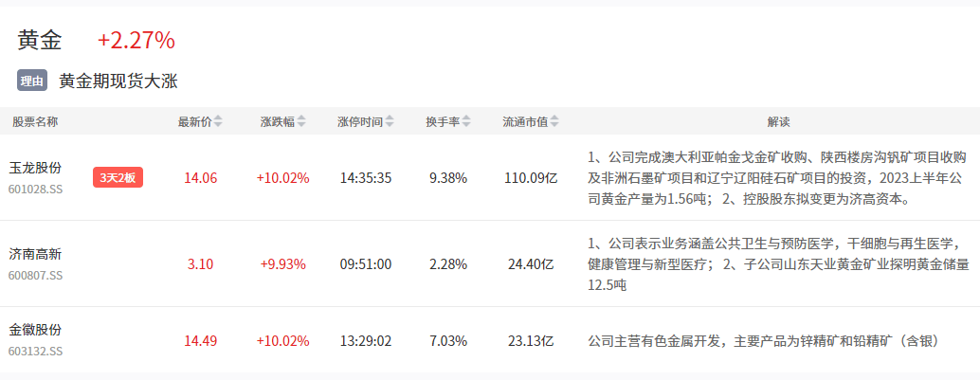This screenshot has height=380, width=980.
Task: Click 玉龙股份's latest price 14.06
Action: pyautogui.click(x=201, y=177)
